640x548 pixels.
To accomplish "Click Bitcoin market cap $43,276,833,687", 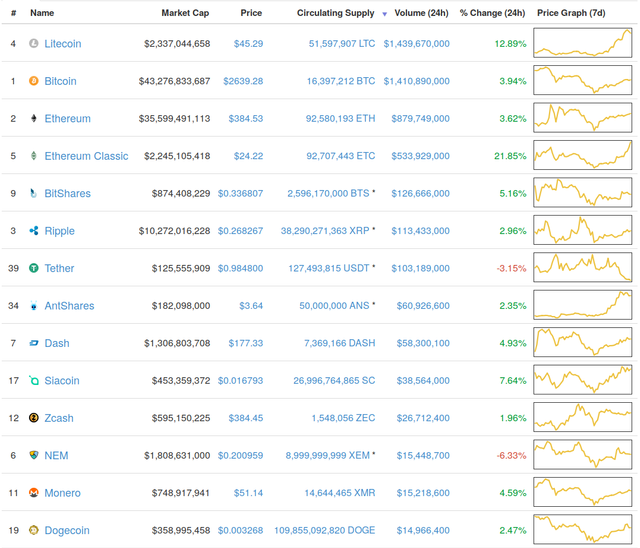I will pyautogui.click(x=174, y=81).
